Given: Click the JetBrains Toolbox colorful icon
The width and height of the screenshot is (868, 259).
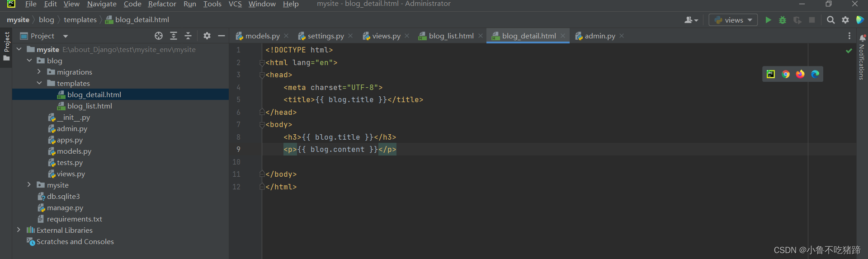Looking at the screenshot, I should point(860,20).
